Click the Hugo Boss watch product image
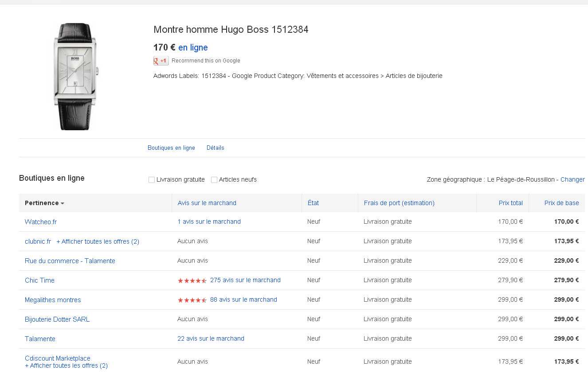The width and height of the screenshot is (588, 373). 76,76
